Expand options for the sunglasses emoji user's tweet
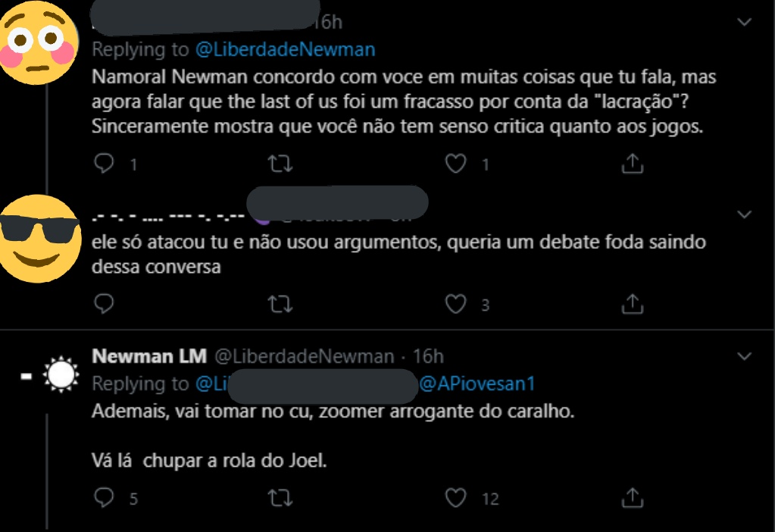Image resolution: width=775 pixels, height=532 pixels. (745, 213)
